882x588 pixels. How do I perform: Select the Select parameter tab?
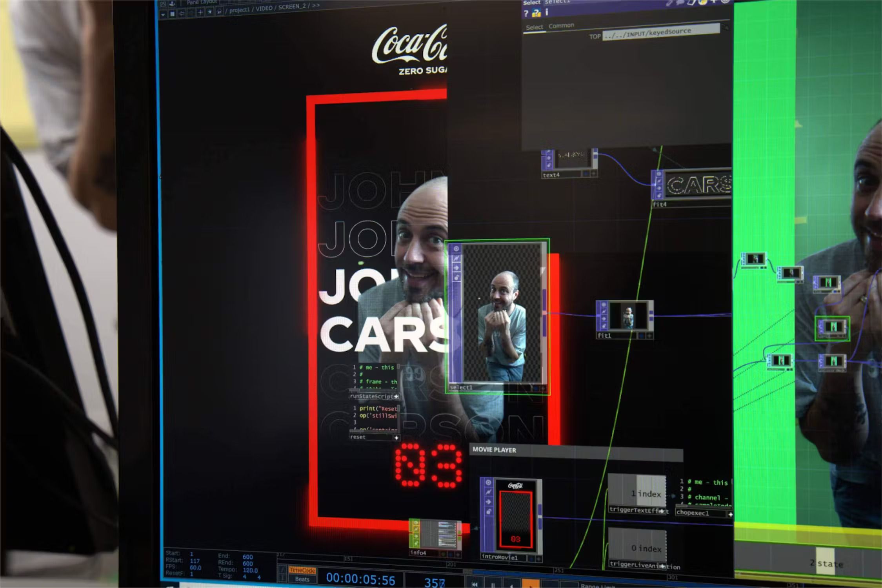(534, 27)
